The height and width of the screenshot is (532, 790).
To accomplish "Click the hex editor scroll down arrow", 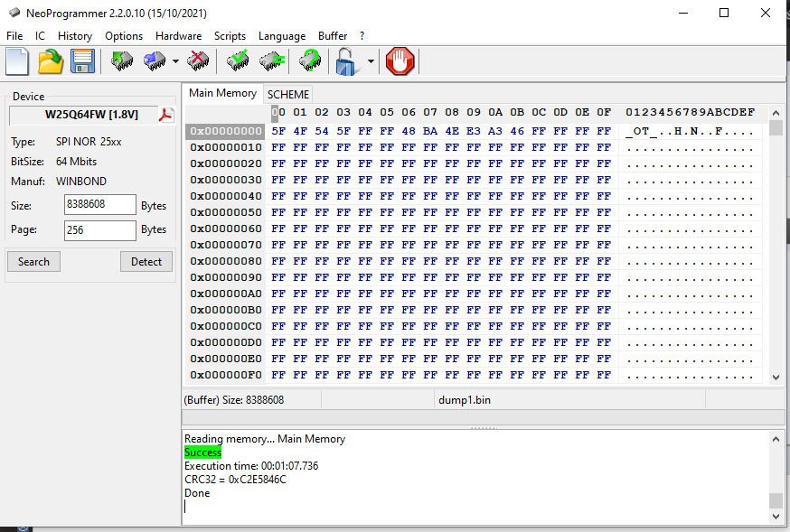I will pos(776,378).
